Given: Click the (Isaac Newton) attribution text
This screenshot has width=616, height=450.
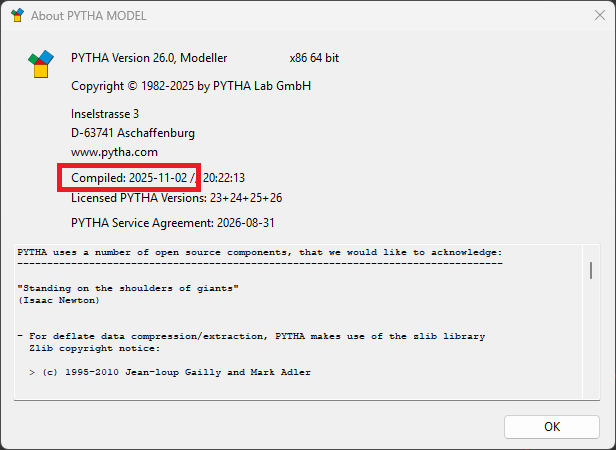Looking at the screenshot, I should 59,300.
